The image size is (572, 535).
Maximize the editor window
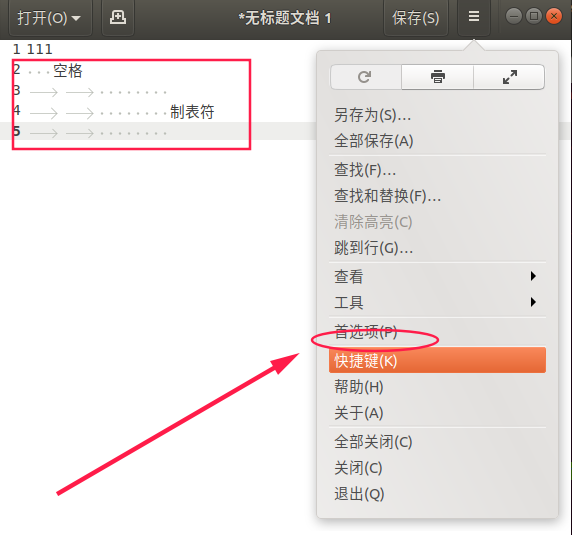(534, 16)
